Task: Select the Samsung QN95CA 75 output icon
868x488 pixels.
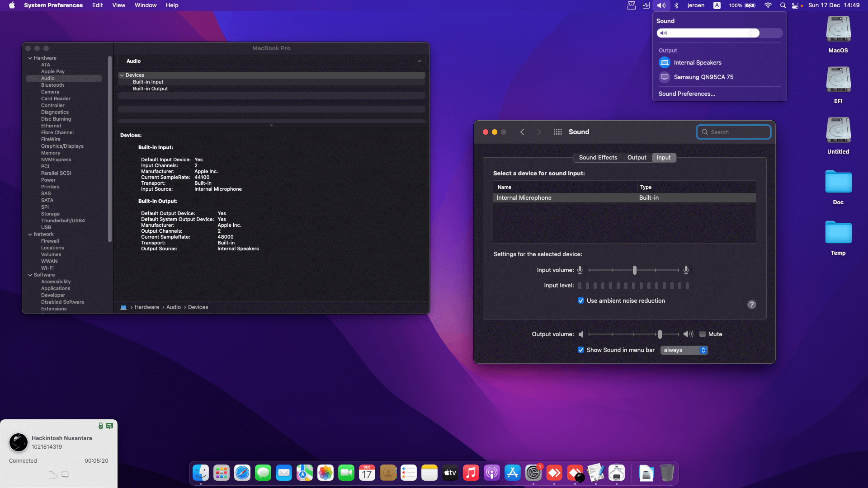Action: pos(665,77)
